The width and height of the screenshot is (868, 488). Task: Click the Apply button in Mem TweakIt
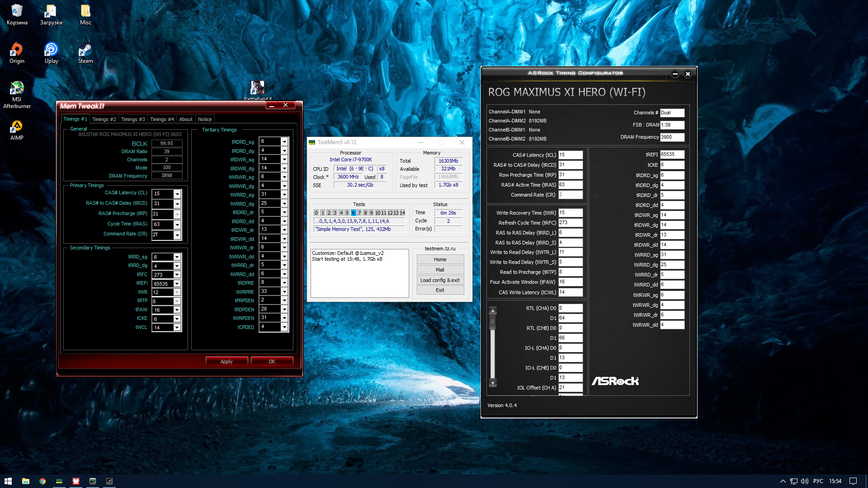pyautogui.click(x=226, y=361)
